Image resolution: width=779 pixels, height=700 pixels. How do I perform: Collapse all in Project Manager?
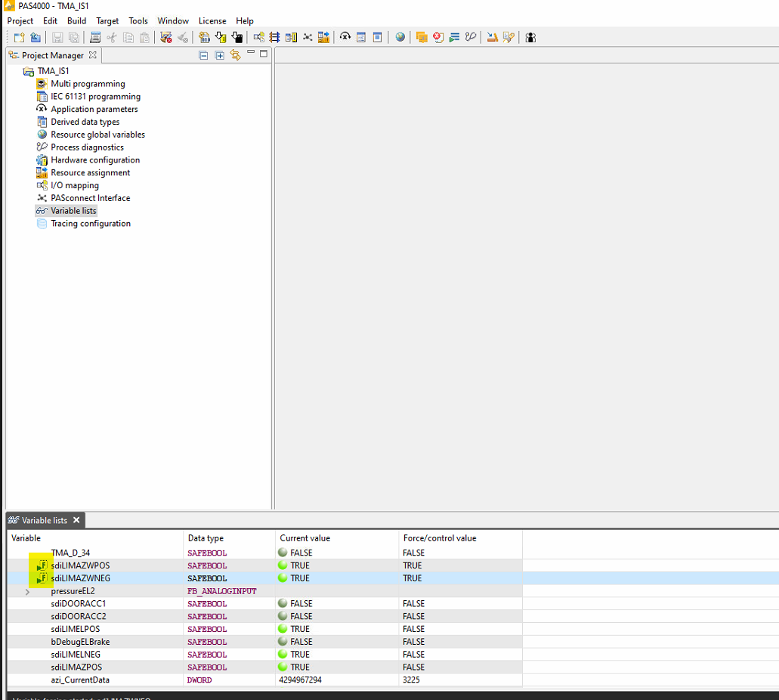pos(203,55)
